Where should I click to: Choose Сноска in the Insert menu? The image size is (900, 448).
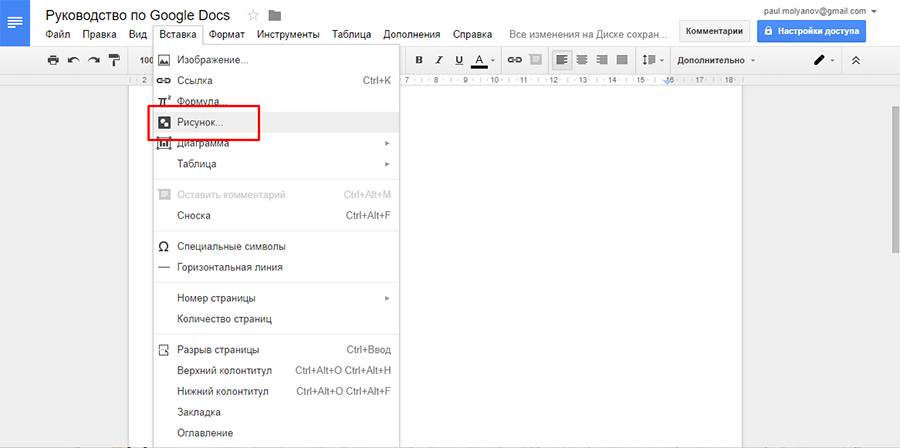coord(276,216)
